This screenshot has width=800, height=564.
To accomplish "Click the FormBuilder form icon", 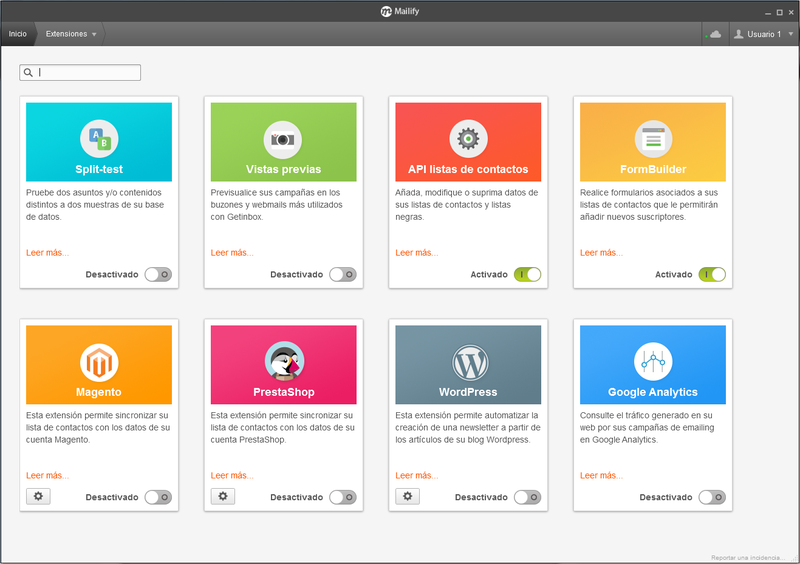I will coord(653,139).
